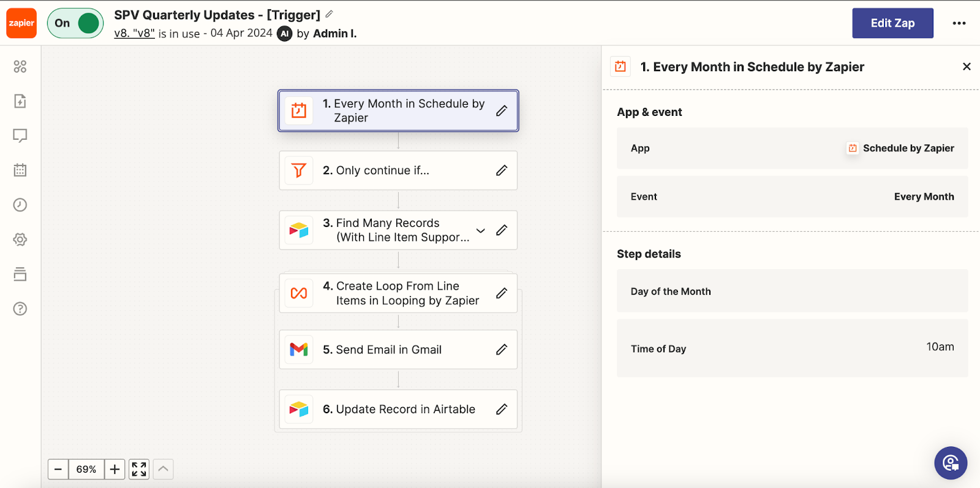
Task: Click the Zapier logo
Action: (21, 23)
